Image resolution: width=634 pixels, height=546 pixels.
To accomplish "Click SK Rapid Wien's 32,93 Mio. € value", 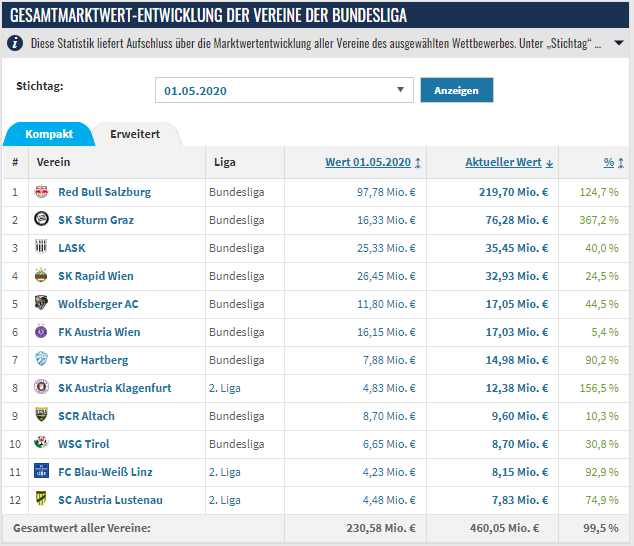I will click(x=517, y=276).
